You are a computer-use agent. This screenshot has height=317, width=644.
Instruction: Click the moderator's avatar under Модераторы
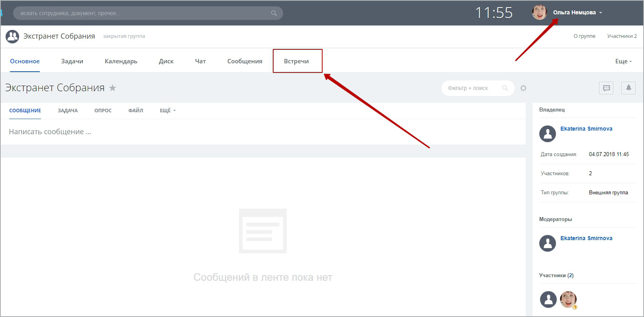pyautogui.click(x=547, y=243)
